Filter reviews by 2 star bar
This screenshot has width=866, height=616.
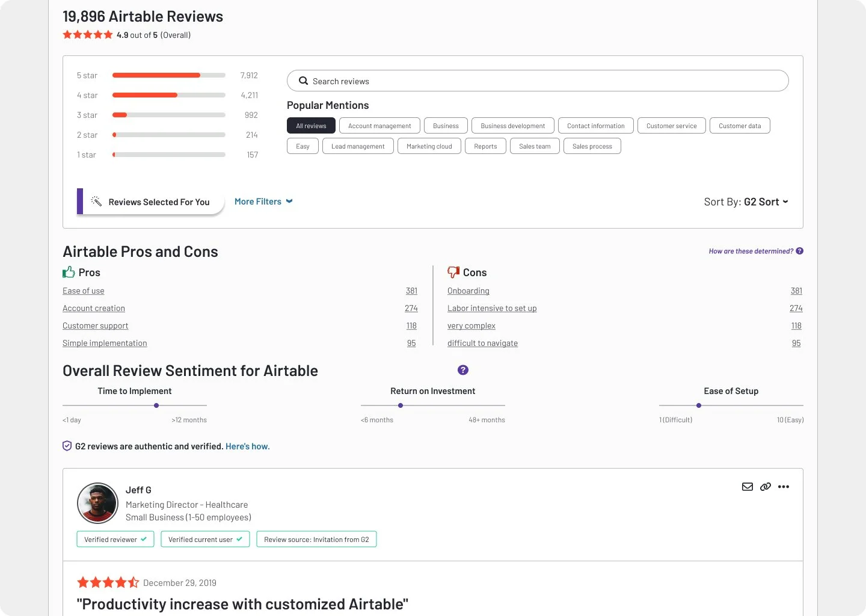coord(169,135)
